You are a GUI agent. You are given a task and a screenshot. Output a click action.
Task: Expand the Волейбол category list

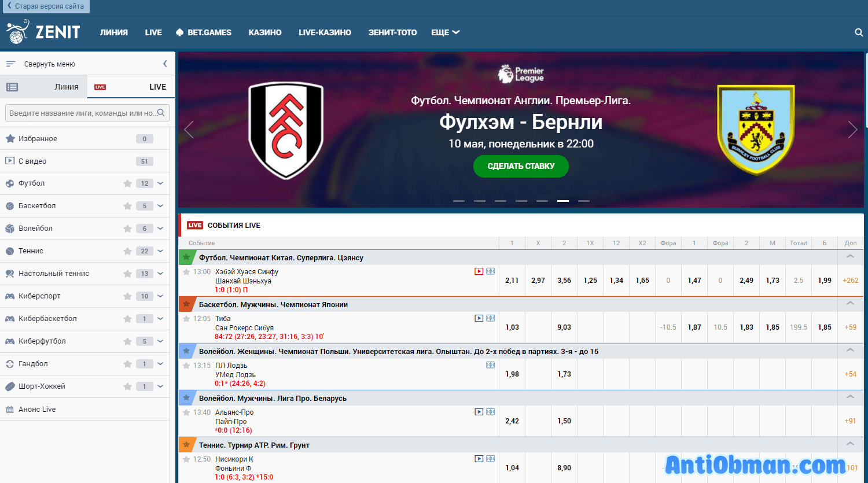[160, 228]
